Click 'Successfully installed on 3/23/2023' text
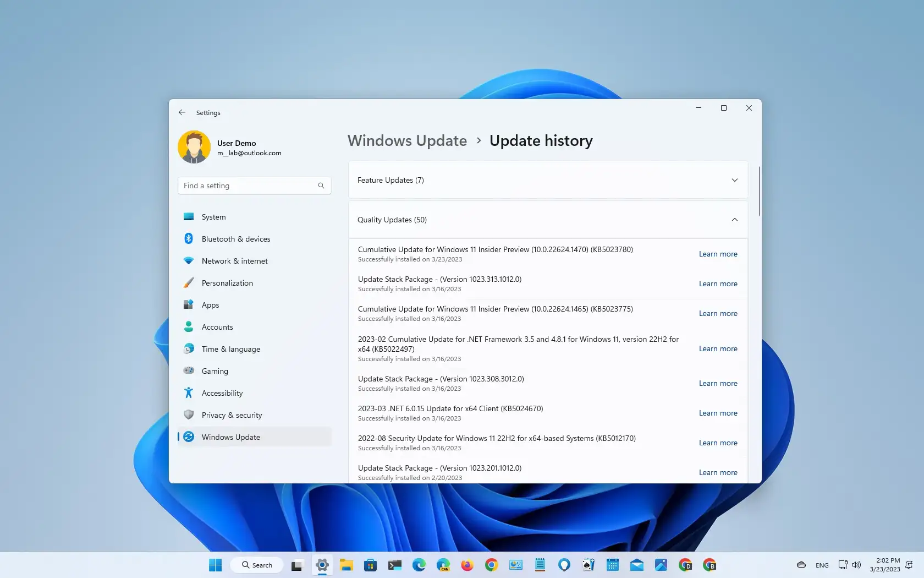This screenshot has height=578, width=924. (x=410, y=259)
